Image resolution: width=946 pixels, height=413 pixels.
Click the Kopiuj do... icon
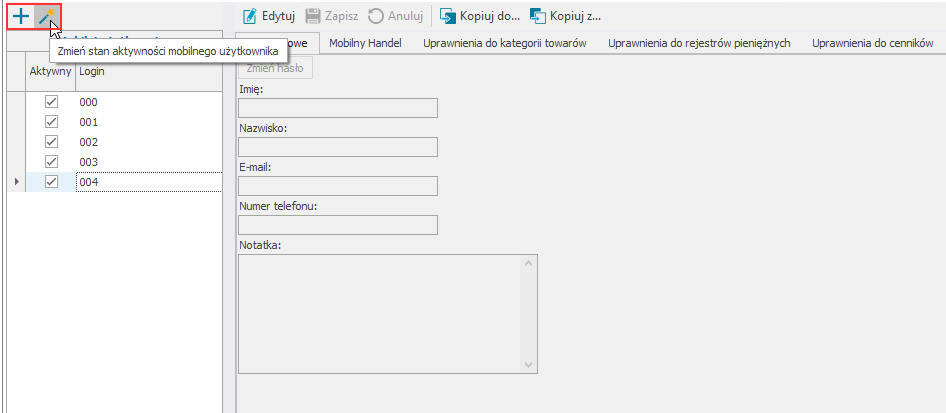coord(448,16)
